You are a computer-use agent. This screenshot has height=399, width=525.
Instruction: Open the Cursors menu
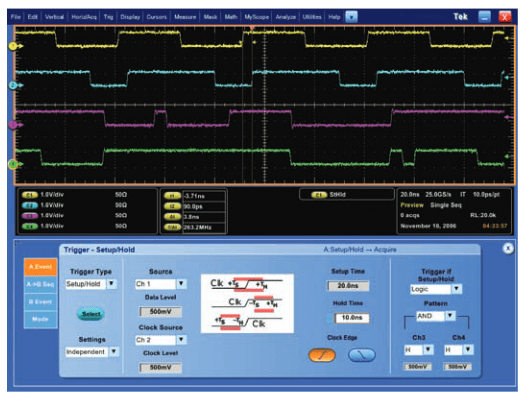(156, 17)
